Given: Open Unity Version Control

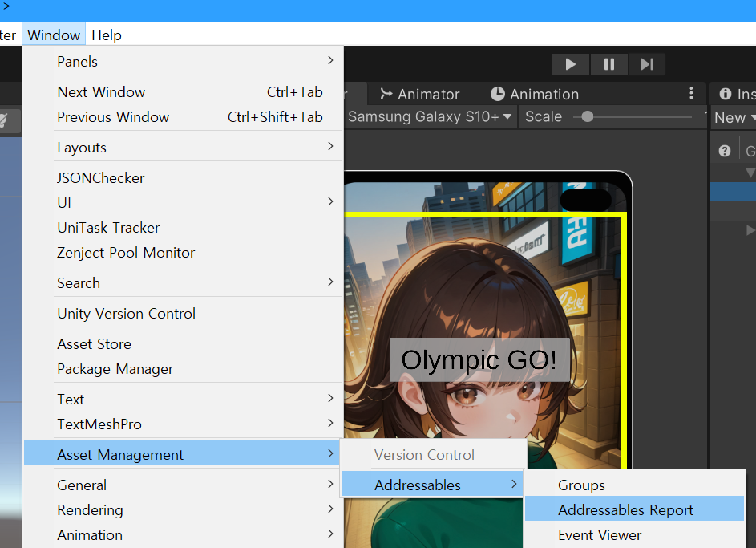Looking at the screenshot, I should coord(184,313).
